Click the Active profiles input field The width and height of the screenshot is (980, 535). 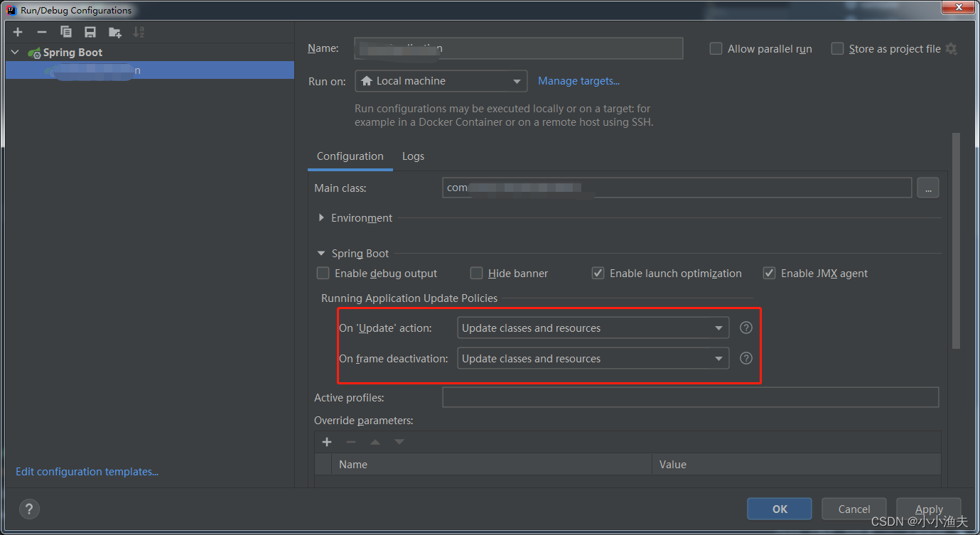(x=691, y=397)
